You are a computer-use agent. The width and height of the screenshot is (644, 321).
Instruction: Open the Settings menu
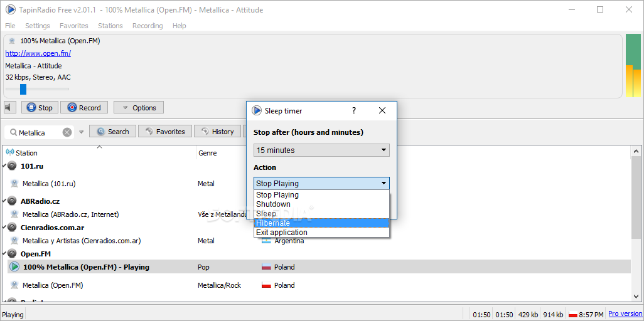(x=38, y=26)
